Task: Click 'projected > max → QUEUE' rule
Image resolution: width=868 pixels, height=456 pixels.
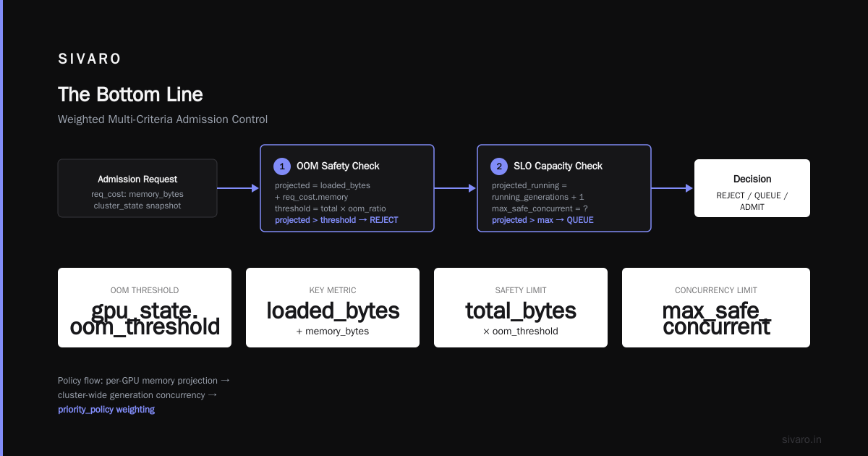Action: pyautogui.click(x=542, y=220)
